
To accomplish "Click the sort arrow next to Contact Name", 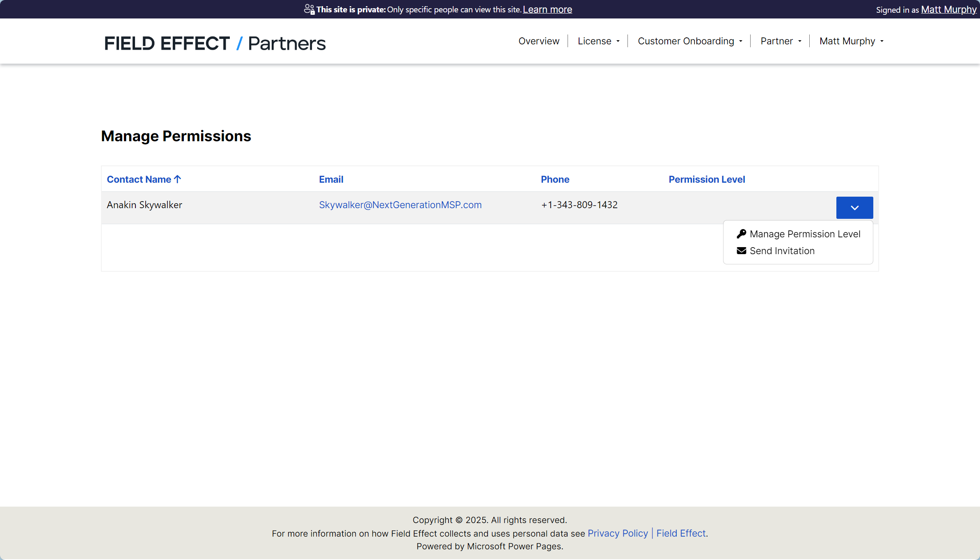I will tap(178, 179).
